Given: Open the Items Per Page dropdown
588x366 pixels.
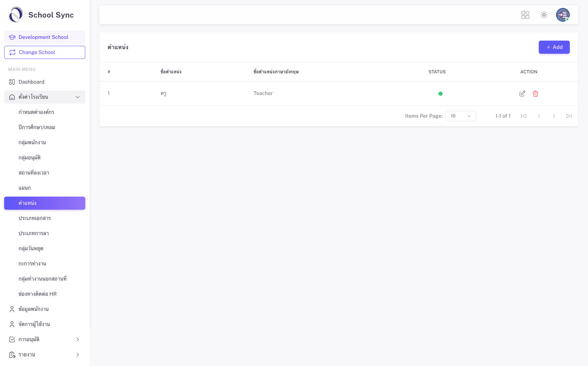Looking at the screenshot, I should [x=461, y=116].
